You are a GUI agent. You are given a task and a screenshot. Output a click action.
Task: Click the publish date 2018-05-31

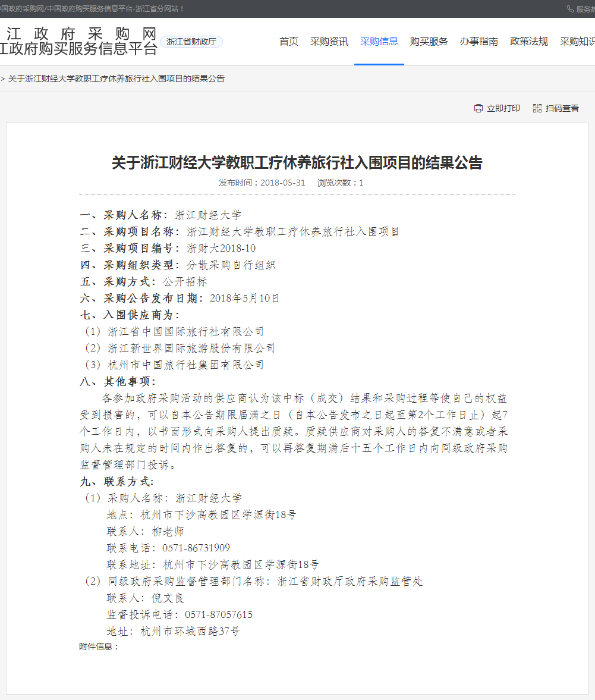(x=283, y=183)
